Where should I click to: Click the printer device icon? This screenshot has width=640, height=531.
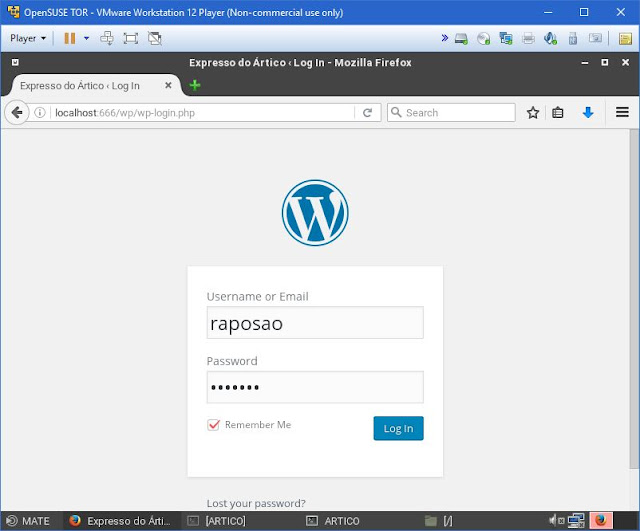pos(528,39)
